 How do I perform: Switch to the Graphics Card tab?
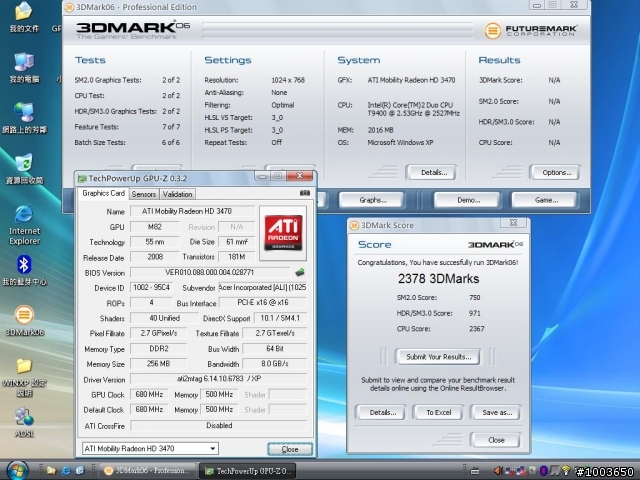coord(103,193)
